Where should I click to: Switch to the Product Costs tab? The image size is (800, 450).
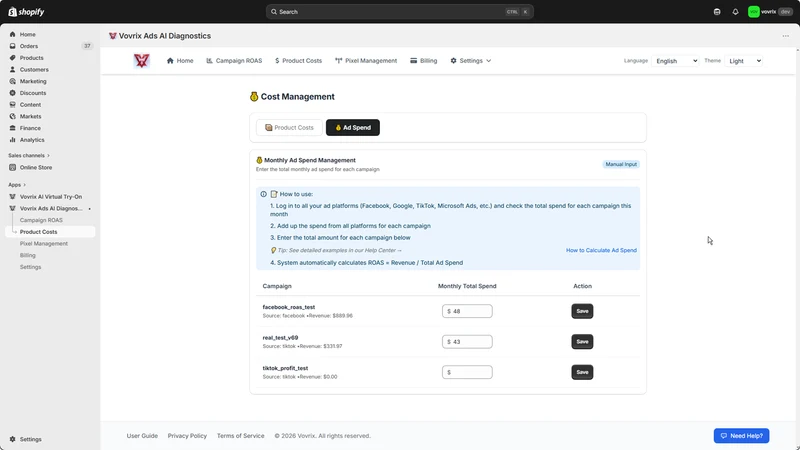click(289, 128)
